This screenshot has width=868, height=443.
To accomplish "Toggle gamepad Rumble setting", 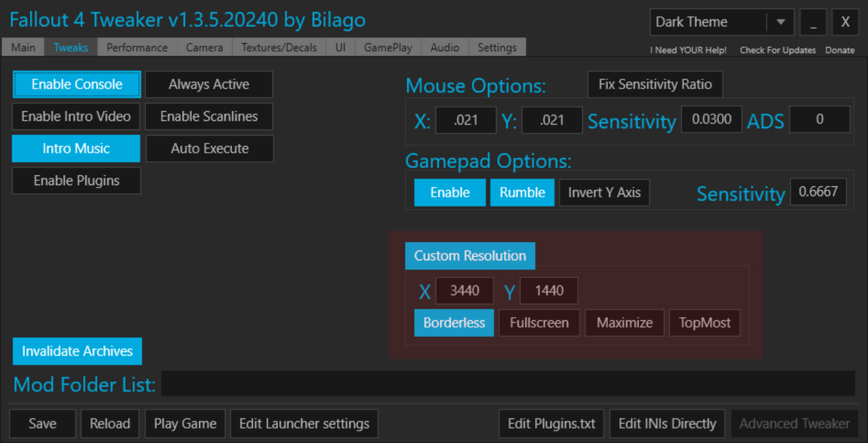I will pyautogui.click(x=522, y=192).
